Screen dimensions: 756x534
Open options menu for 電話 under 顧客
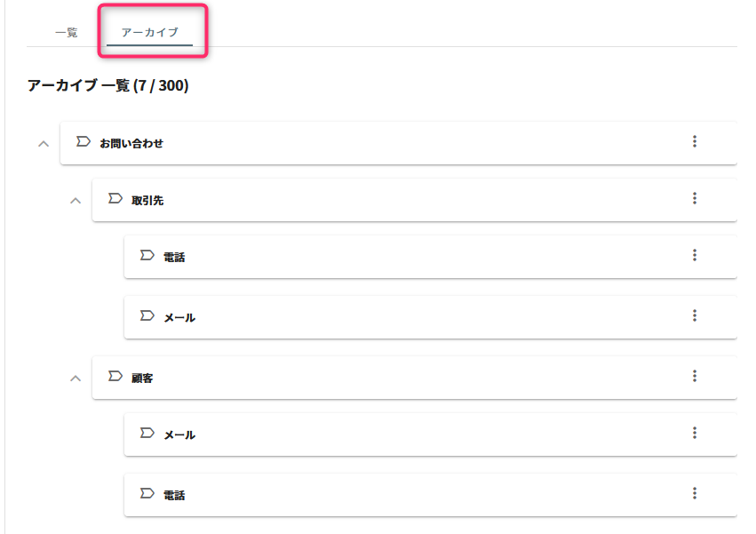(695, 493)
